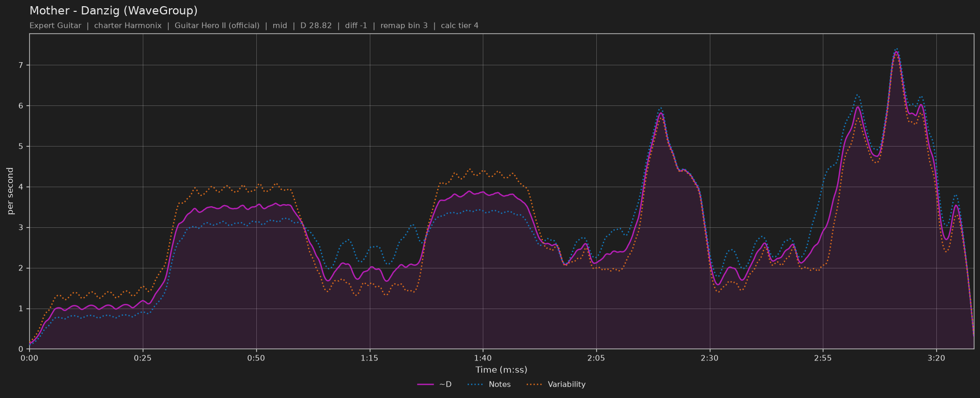Click 'Expert Guitar' in the subtitle

(55, 26)
